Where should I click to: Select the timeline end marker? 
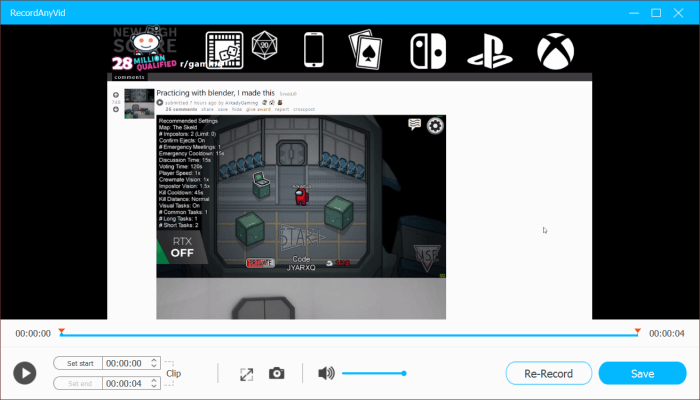pyautogui.click(x=638, y=332)
